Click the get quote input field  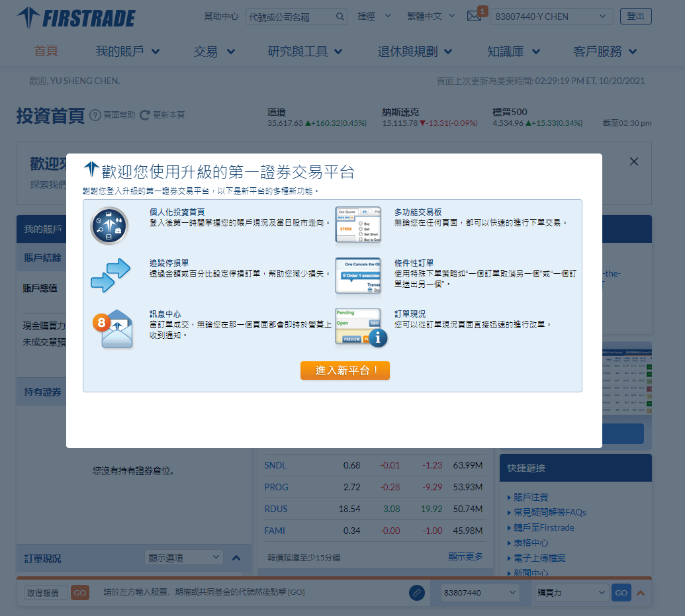click(46, 593)
